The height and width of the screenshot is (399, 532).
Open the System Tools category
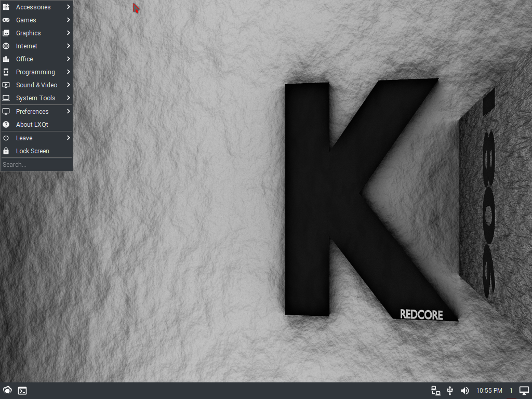click(x=36, y=98)
